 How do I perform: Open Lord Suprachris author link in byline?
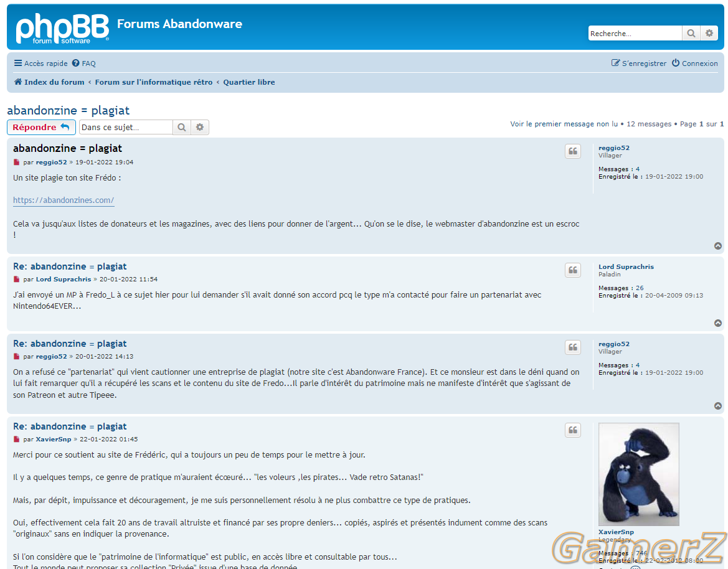pos(64,280)
